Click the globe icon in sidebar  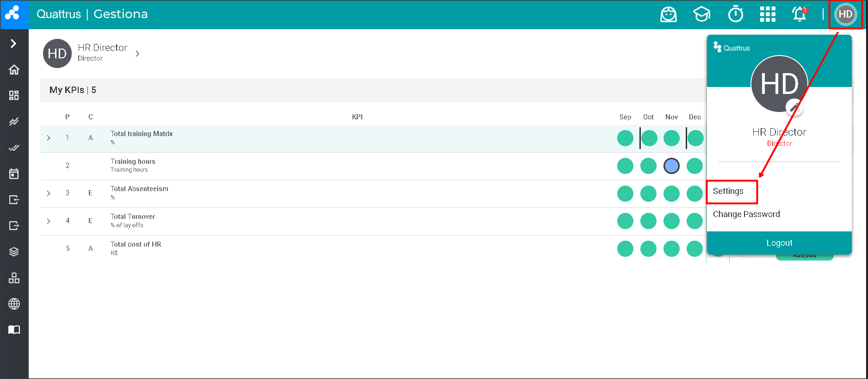tap(14, 304)
